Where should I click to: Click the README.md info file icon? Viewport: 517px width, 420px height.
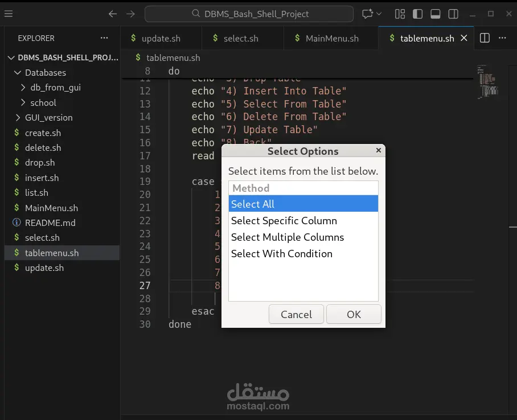(x=18, y=223)
